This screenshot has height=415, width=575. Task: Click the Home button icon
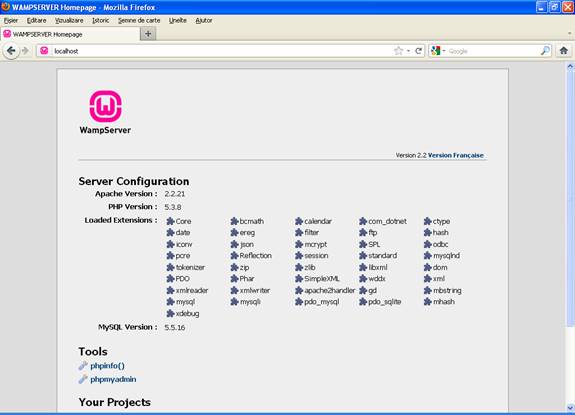pyautogui.click(x=564, y=51)
